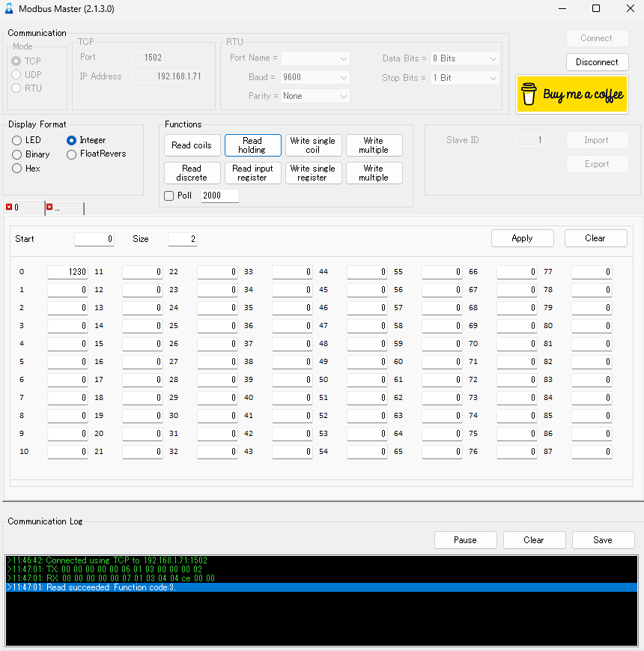The width and height of the screenshot is (644, 651).
Task: Open the Data Bits dropdown
Action: [x=464, y=58]
